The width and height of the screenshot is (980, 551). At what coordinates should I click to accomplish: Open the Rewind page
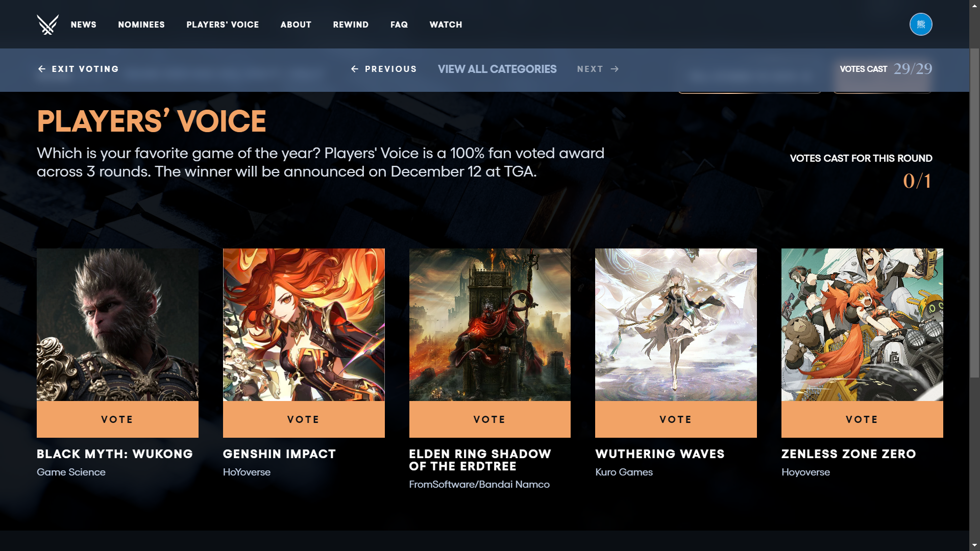[351, 24]
